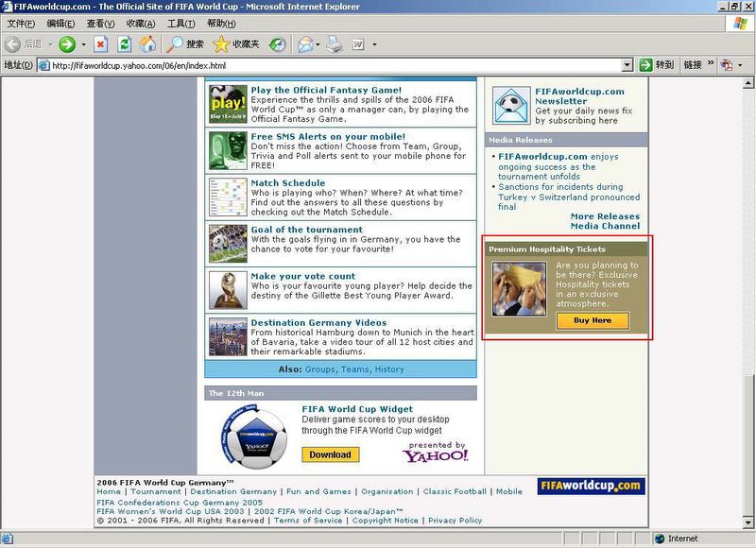Stop page loading with red X icon
This screenshot has height=548, width=756.
coord(100,44)
